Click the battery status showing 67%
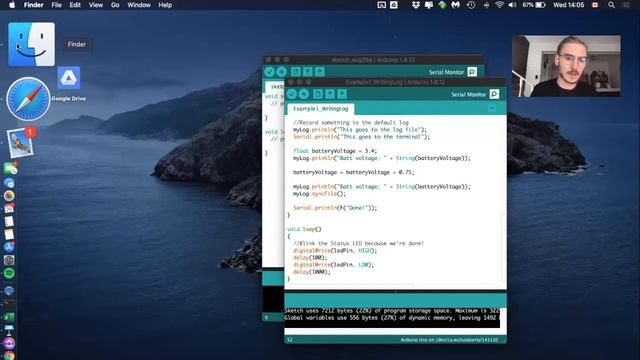 534,5
